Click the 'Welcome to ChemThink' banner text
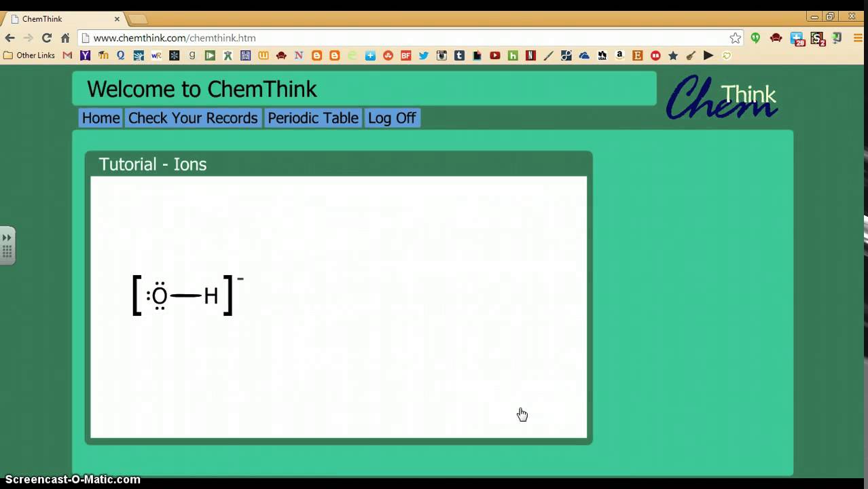This screenshot has width=868, height=489. click(x=202, y=89)
